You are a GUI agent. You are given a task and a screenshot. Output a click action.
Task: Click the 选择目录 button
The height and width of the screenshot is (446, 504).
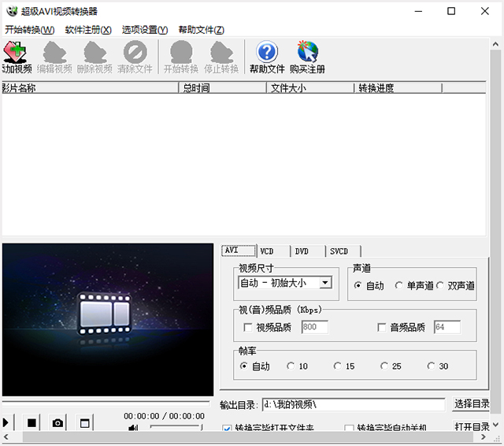(x=471, y=404)
